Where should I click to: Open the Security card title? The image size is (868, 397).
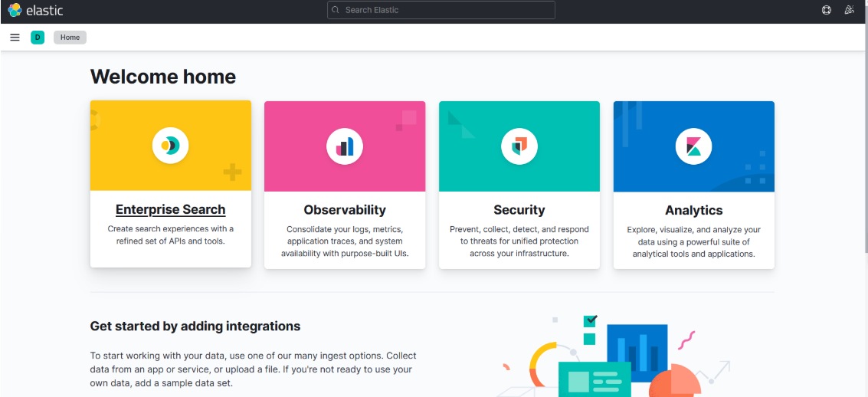519,210
